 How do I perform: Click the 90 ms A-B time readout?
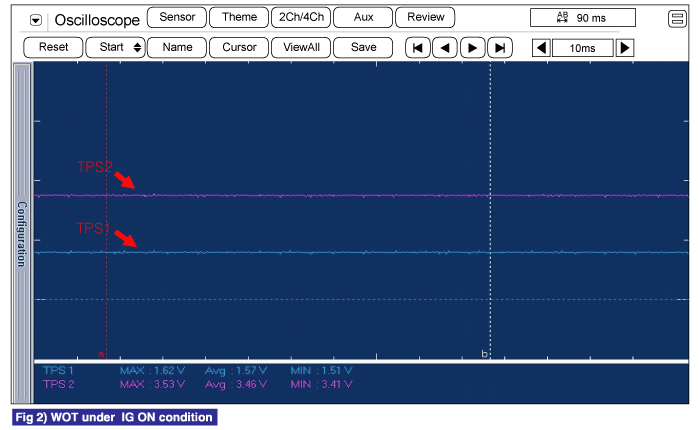click(583, 18)
